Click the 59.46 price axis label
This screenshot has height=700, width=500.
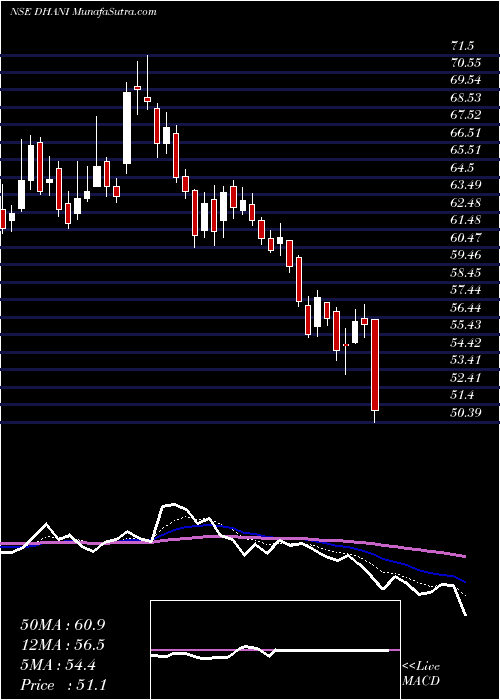coord(466,255)
